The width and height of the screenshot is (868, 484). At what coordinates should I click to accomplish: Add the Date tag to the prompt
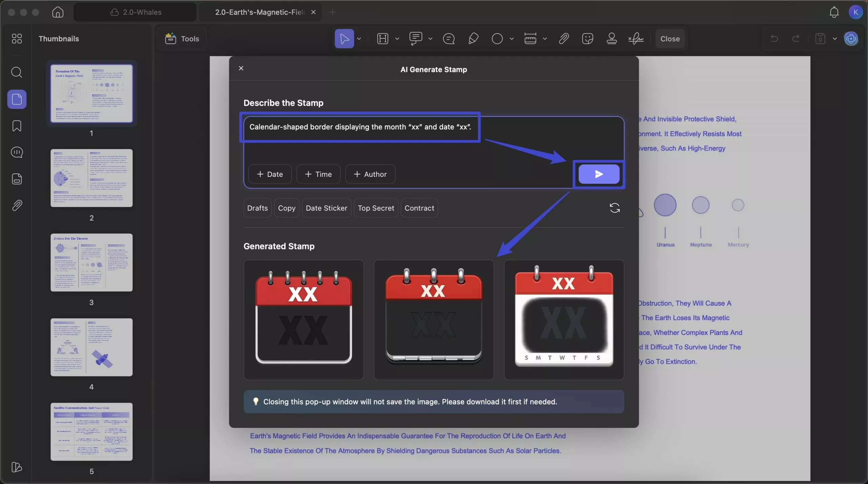(270, 174)
